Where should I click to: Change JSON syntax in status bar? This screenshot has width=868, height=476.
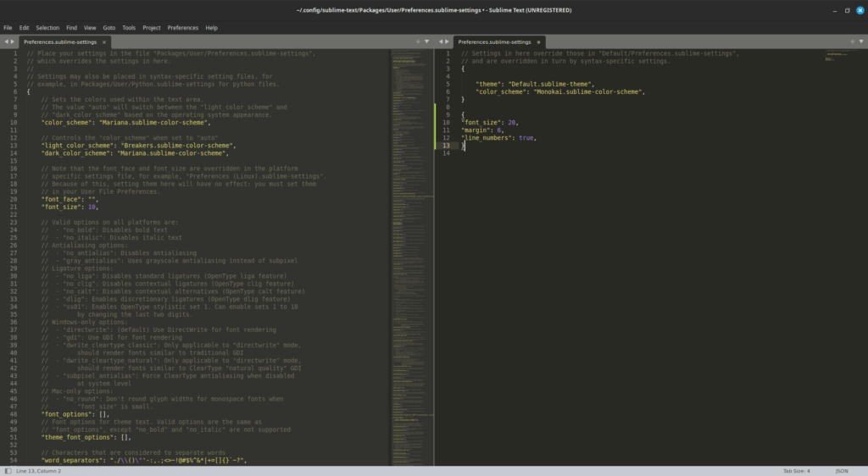(842, 471)
